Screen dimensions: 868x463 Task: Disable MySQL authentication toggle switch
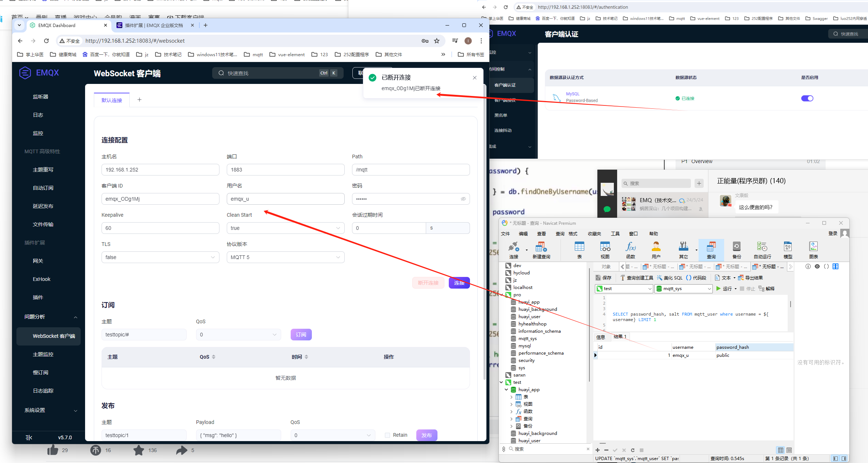click(807, 98)
